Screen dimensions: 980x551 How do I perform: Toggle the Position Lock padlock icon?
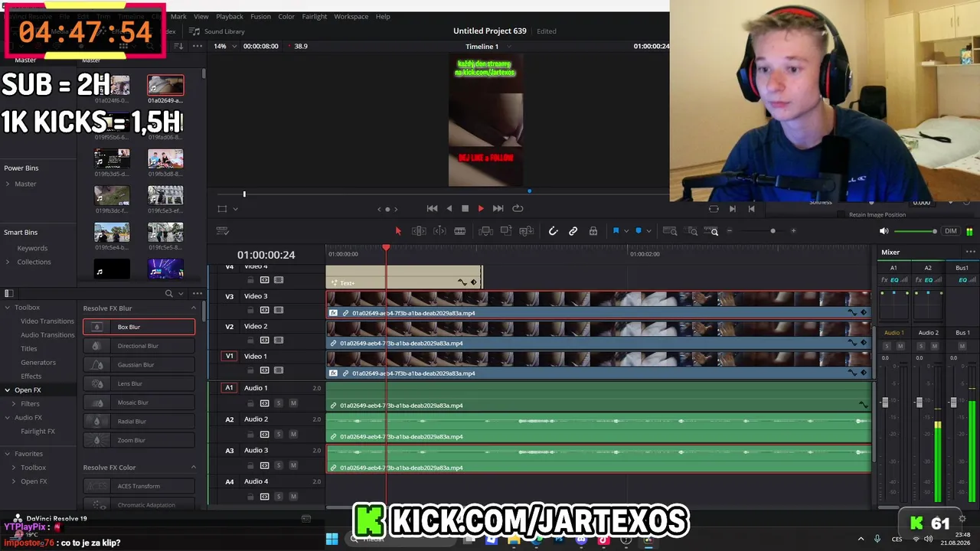(x=593, y=231)
